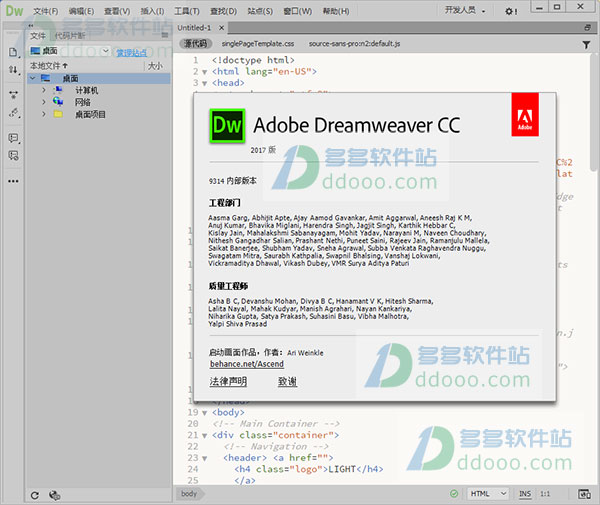This screenshot has width=600, height=505.
Task: Expand the 网络 tree node
Action: pos(44,102)
